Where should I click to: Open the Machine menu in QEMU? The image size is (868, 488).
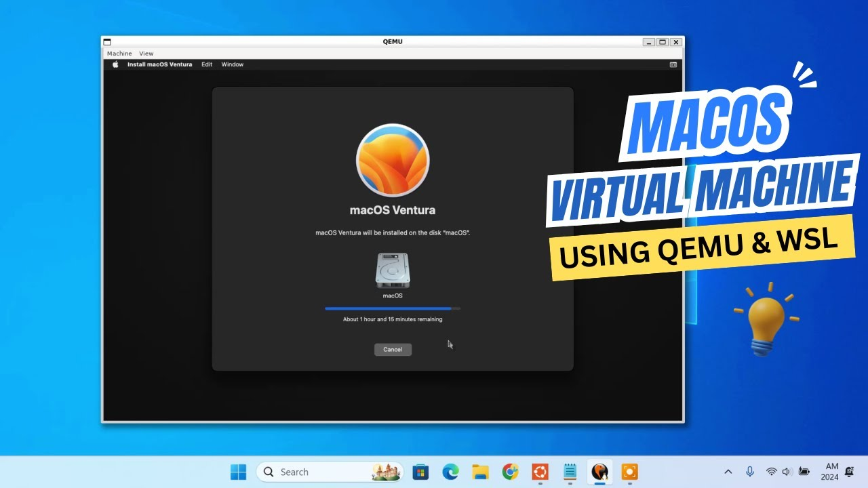pyautogui.click(x=119, y=54)
